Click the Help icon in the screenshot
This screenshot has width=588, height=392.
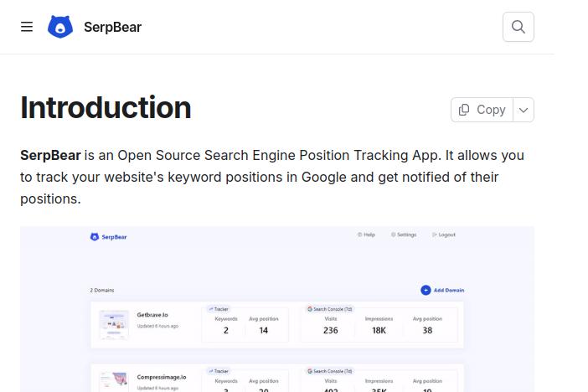pos(360,235)
